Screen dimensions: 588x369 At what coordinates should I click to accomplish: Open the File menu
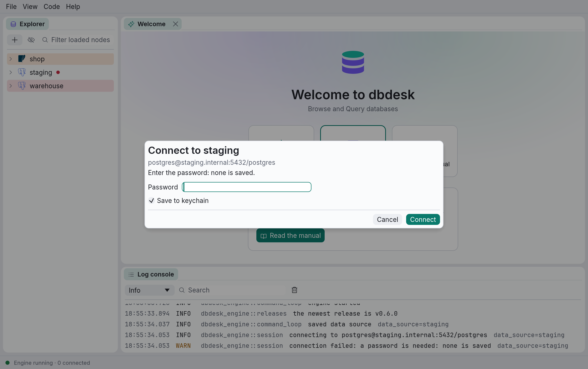pos(11,6)
